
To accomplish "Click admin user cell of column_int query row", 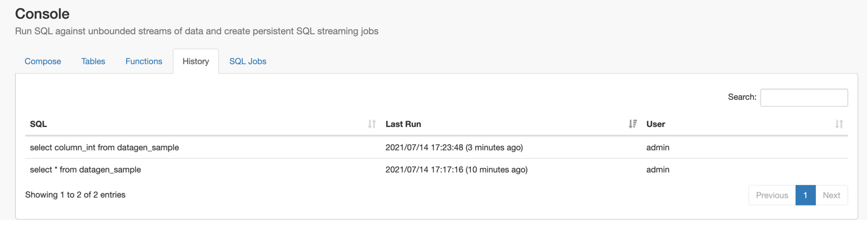I will click(658, 147).
